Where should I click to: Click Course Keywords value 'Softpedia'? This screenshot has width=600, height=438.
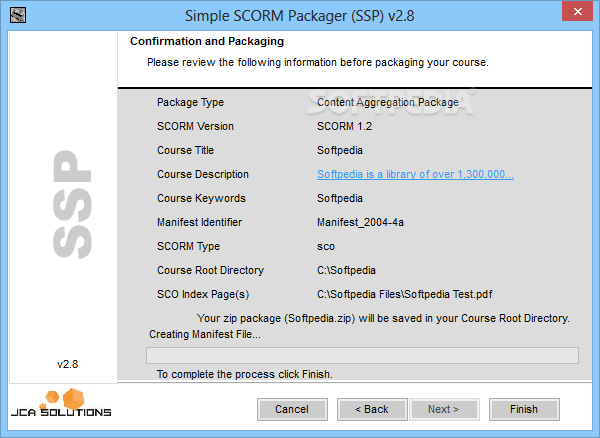340,199
